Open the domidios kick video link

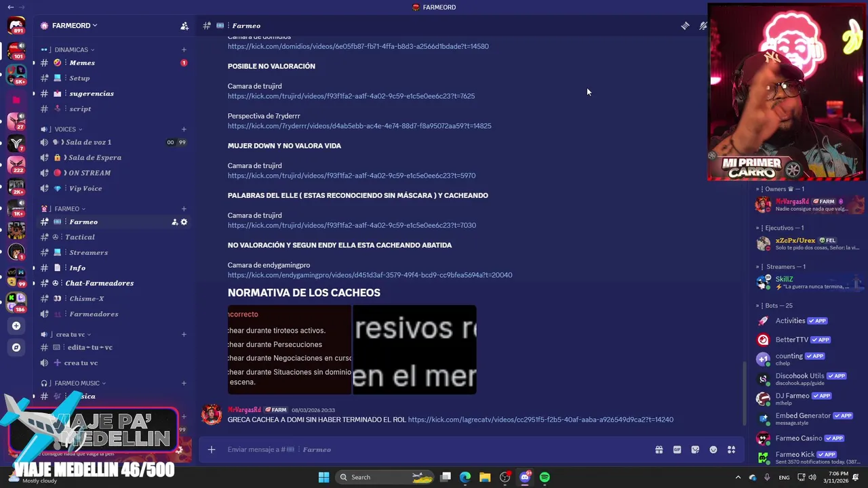coord(358,46)
